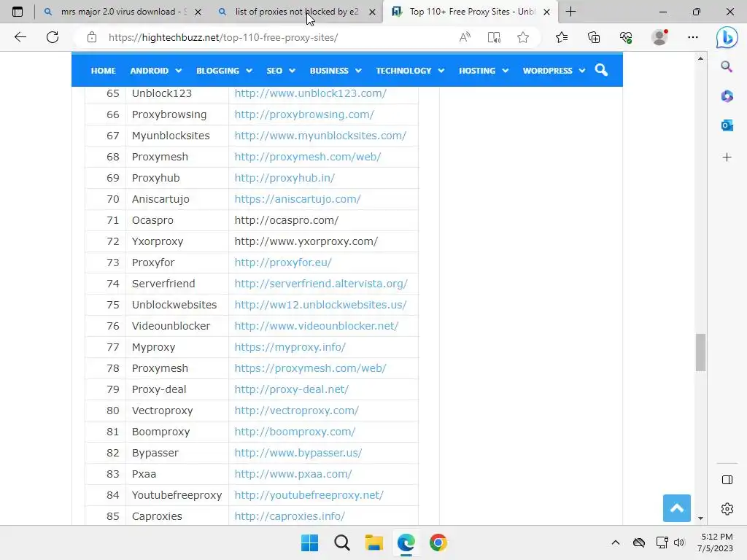This screenshot has height=560, width=747.
Task: Expand the BUSINESS menu
Action: click(x=336, y=71)
